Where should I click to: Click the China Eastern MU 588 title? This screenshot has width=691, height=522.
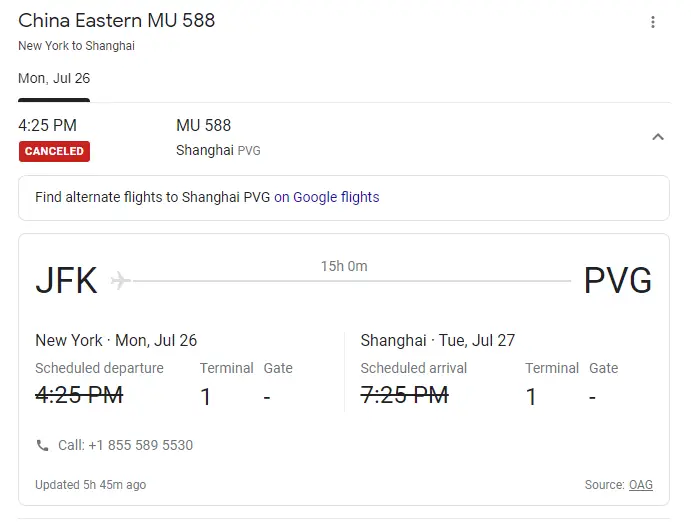tap(117, 21)
